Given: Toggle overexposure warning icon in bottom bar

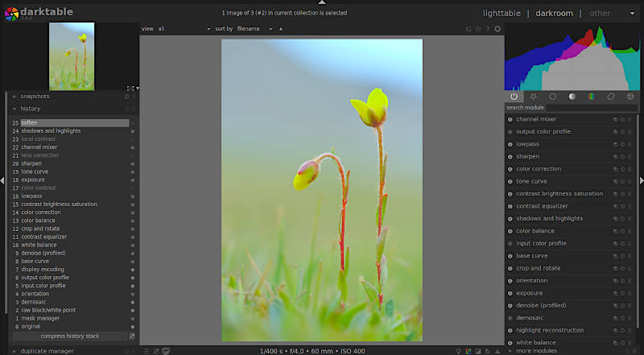Looking at the screenshot, I should tap(478, 351).
